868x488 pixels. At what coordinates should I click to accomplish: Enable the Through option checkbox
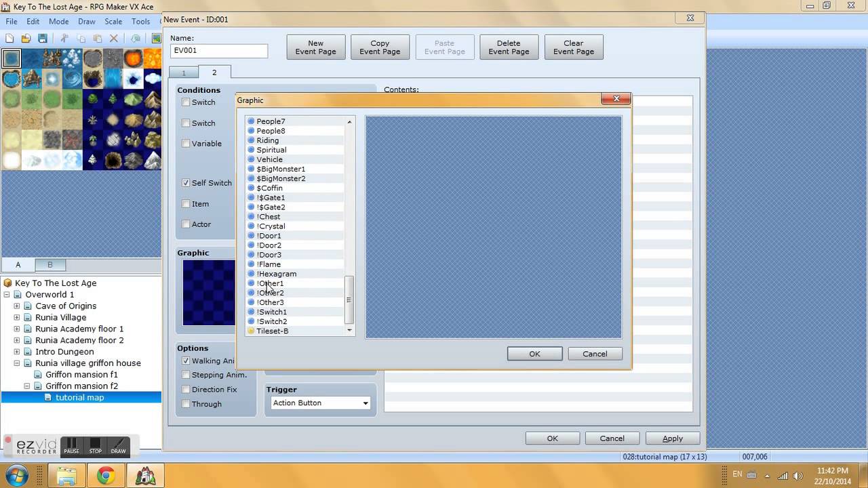coord(186,404)
